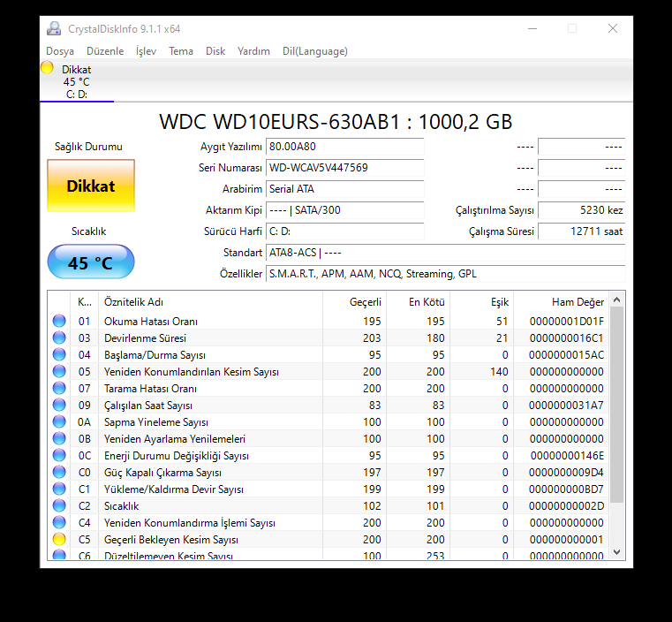672x622 pixels.
Task: Open the İşlev menu
Action: [x=146, y=51]
